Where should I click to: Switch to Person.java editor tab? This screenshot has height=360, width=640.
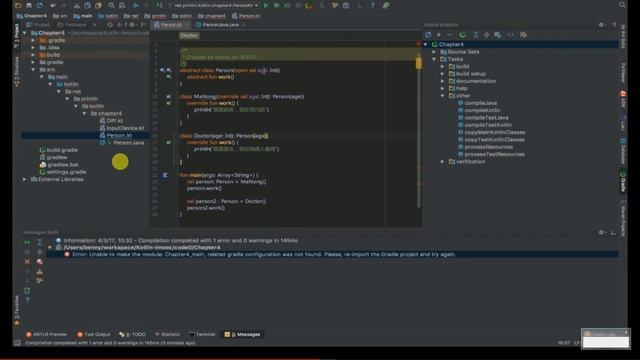click(220, 25)
